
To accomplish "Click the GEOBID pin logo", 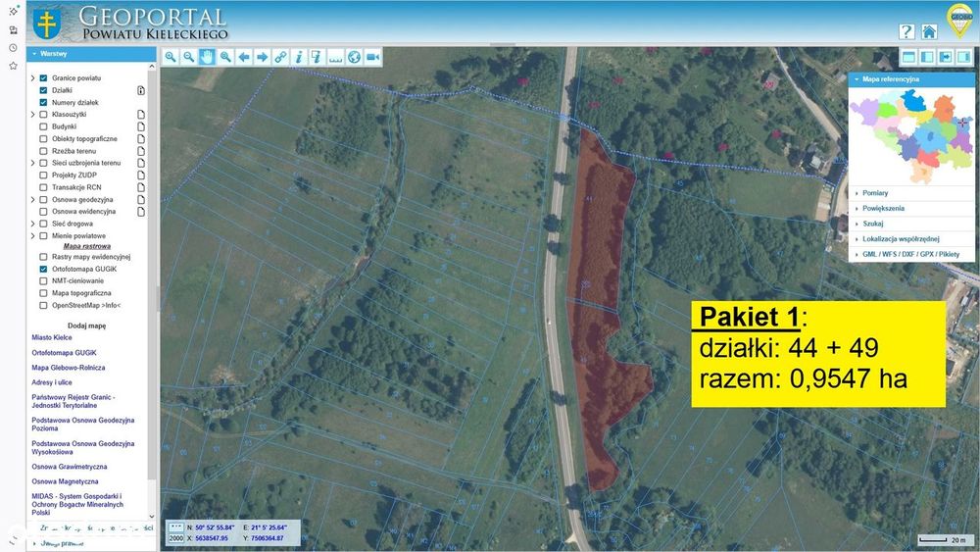I will (959, 20).
